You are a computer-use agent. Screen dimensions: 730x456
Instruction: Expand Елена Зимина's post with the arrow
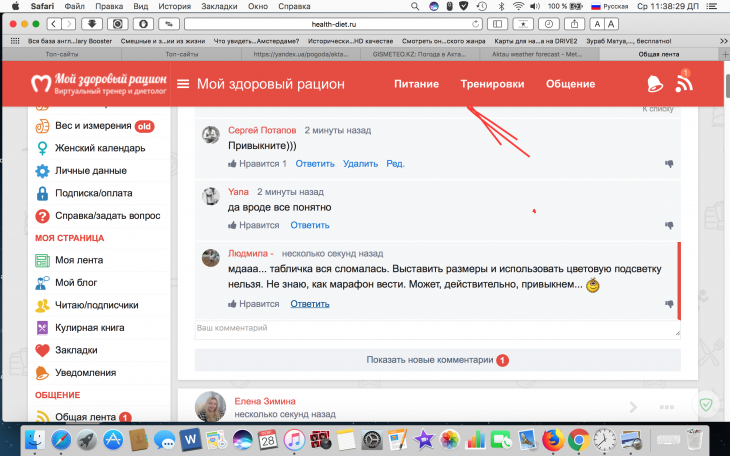click(633, 406)
